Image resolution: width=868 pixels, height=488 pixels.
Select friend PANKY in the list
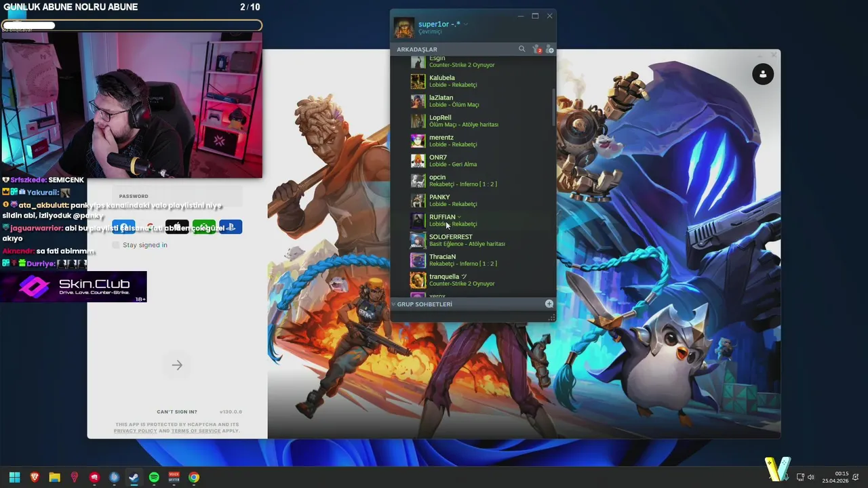(x=473, y=201)
